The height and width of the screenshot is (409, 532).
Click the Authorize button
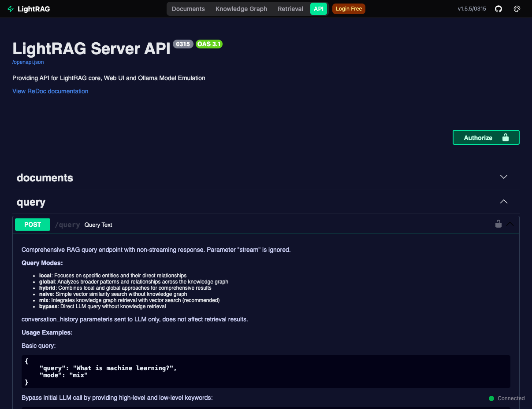(486, 137)
